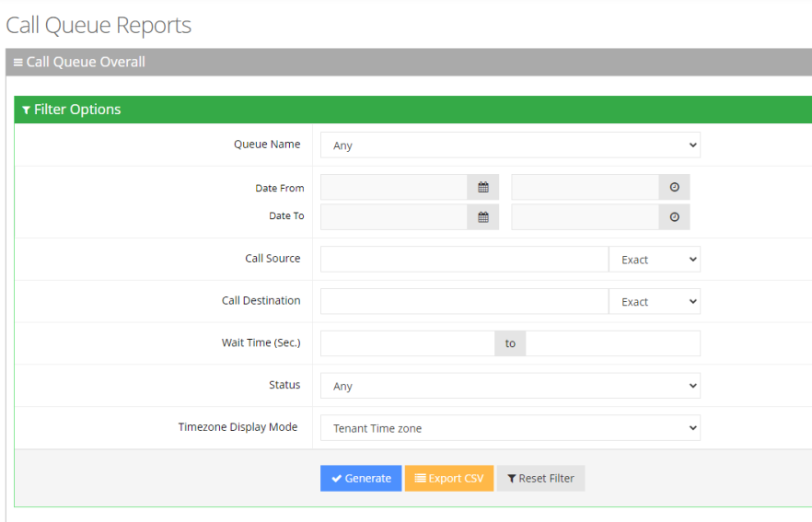Open the Date To calendar picker icon
Screen dimensions: 812x522
coord(482,217)
